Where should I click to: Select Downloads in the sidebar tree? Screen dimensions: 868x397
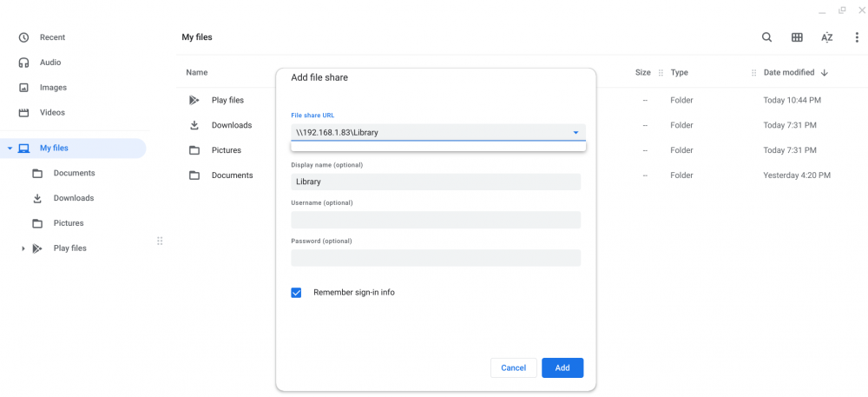(74, 198)
